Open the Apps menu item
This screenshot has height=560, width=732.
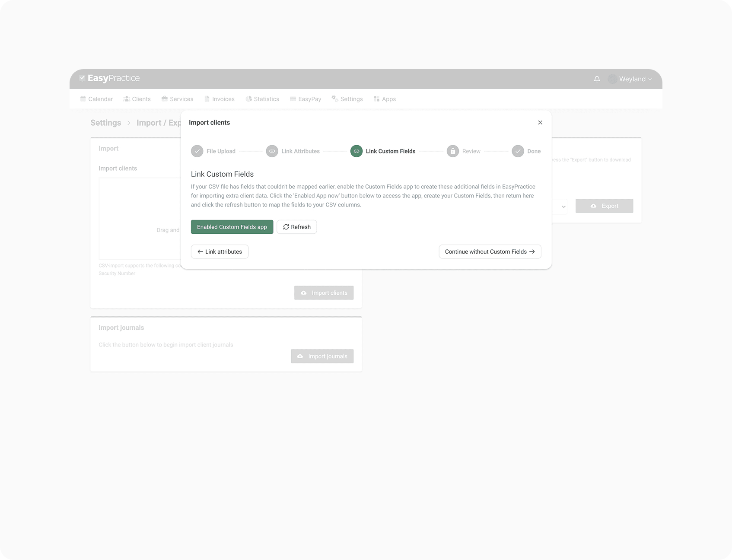coord(385,99)
